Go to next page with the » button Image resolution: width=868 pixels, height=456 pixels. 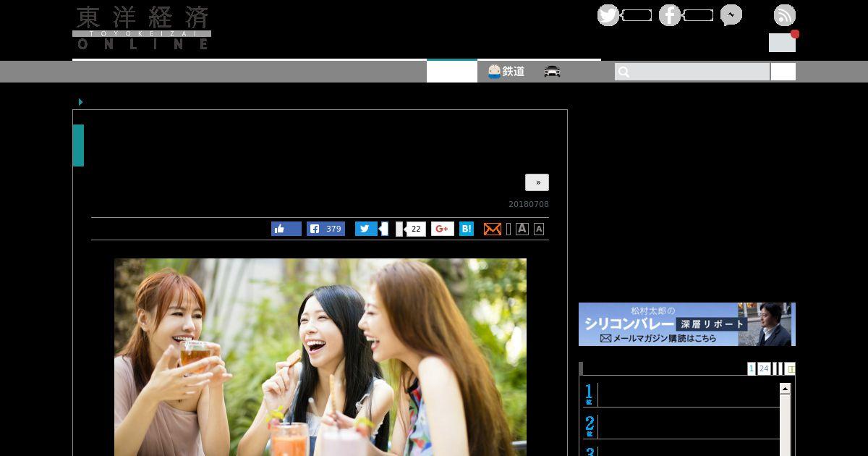(x=537, y=182)
